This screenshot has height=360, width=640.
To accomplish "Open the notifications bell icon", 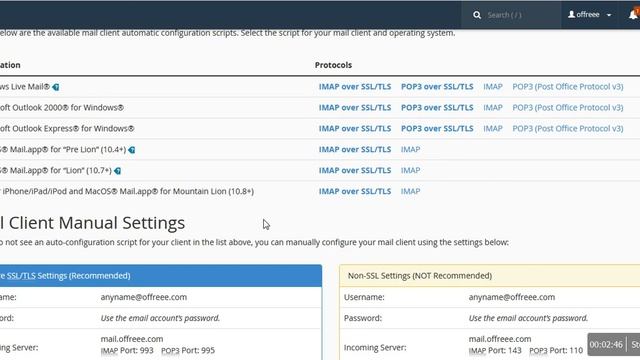I will pos(633,15).
